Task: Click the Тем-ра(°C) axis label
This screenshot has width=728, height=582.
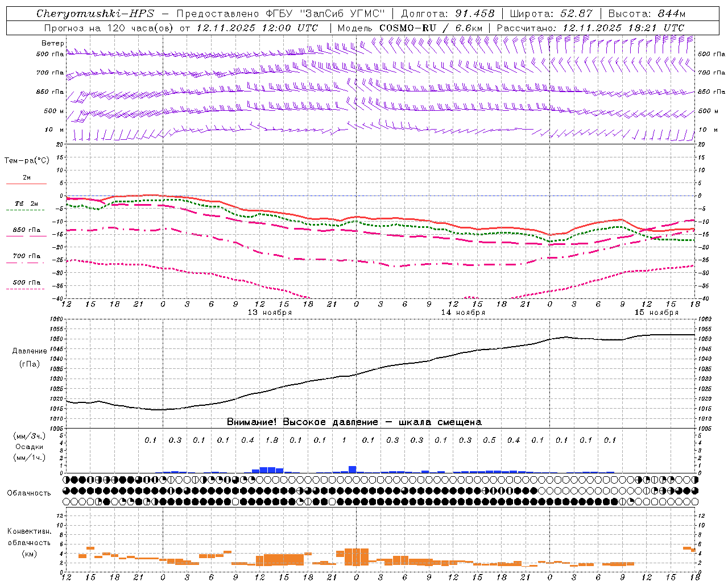Action: click(x=27, y=161)
